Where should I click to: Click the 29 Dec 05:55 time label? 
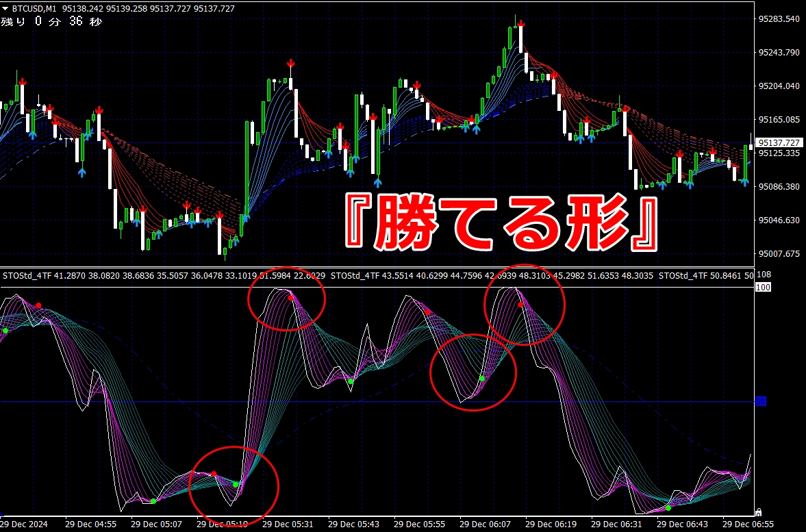pyautogui.click(x=420, y=524)
